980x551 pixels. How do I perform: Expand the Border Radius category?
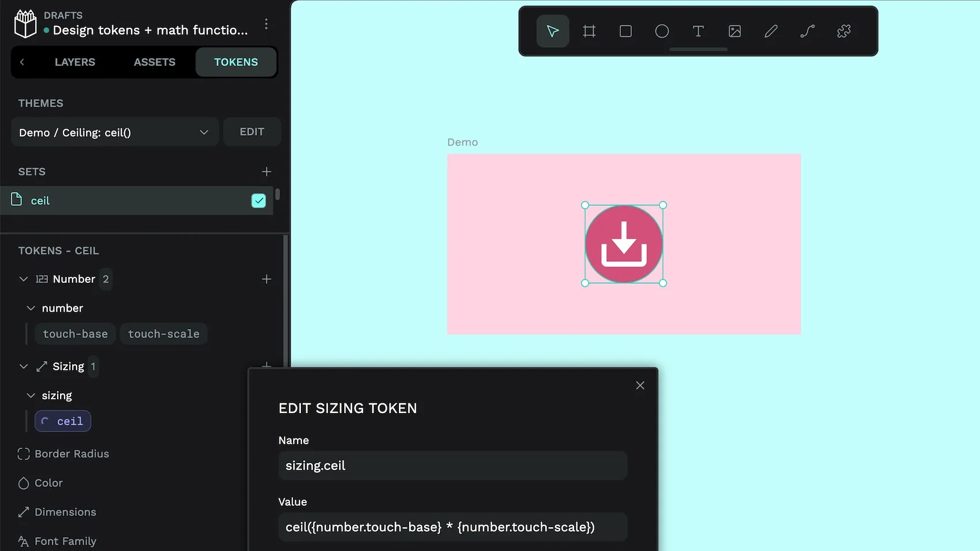(72, 454)
